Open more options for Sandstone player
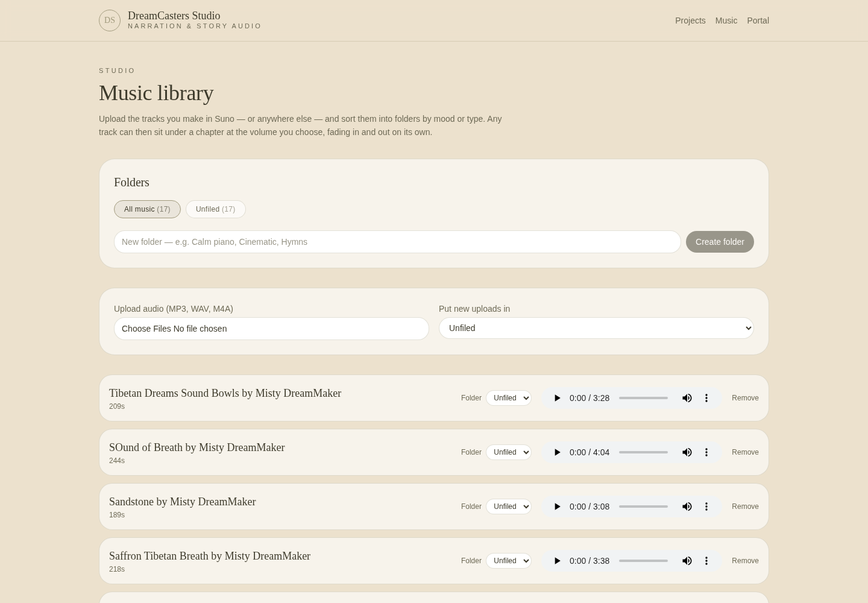The height and width of the screenshot is (603, 868). pyautogui.click(x=706, y=507)
